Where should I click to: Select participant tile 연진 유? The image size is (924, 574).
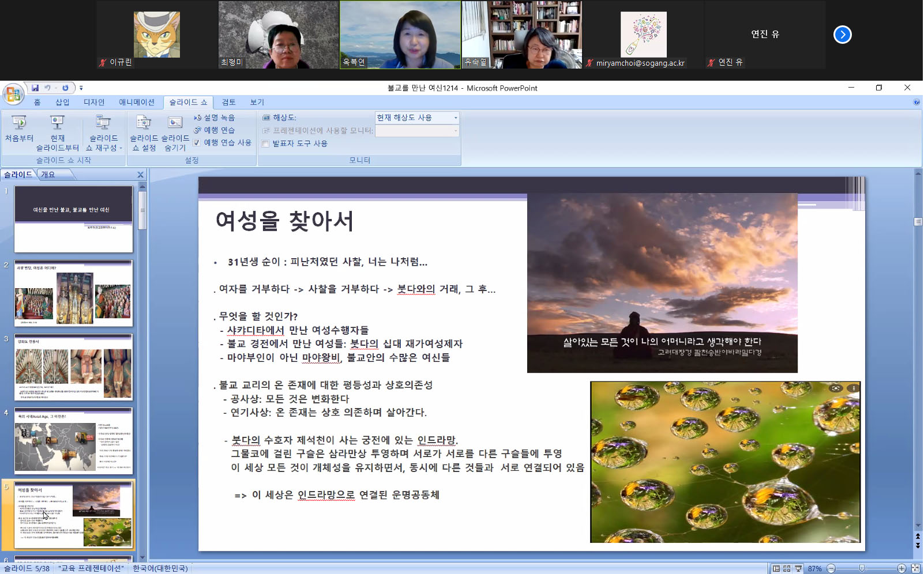tap(765, 35)
